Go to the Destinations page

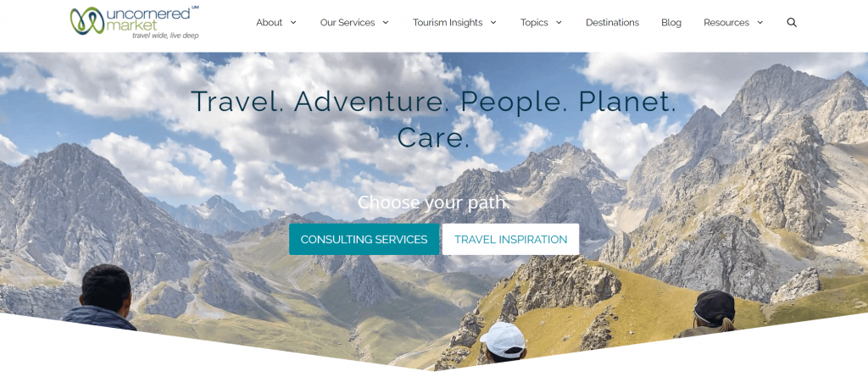click(x=612, y=23)
